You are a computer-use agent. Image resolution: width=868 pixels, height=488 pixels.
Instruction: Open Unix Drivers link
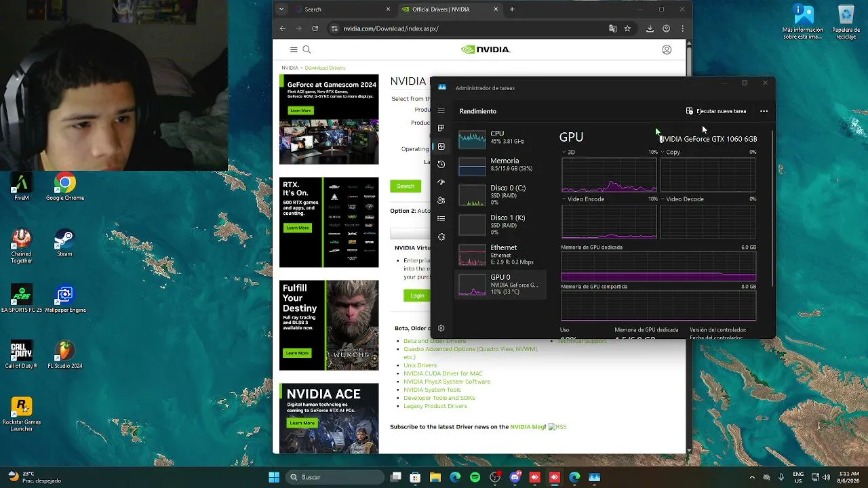420,365
